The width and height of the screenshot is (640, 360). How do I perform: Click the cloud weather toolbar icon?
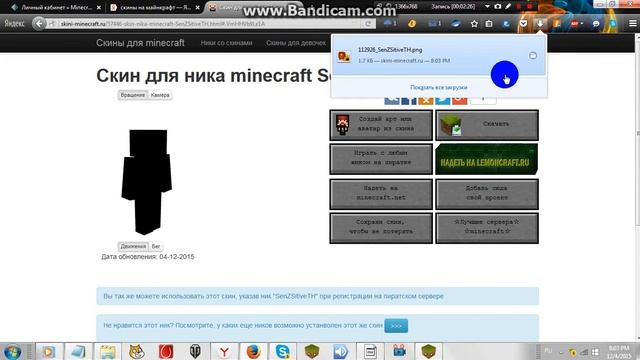[390, 24]
